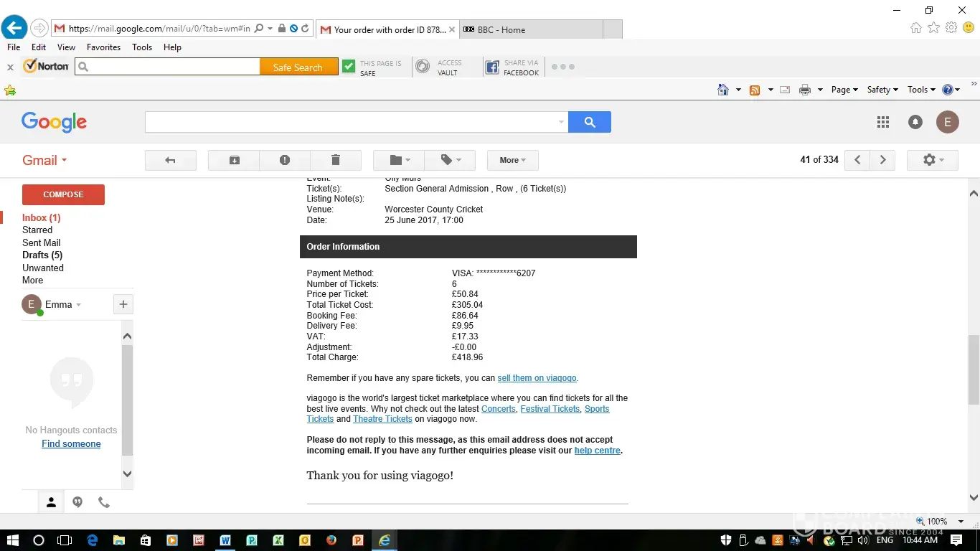
Task: Follow the Festival Tickets link
Action: (550, 409)
